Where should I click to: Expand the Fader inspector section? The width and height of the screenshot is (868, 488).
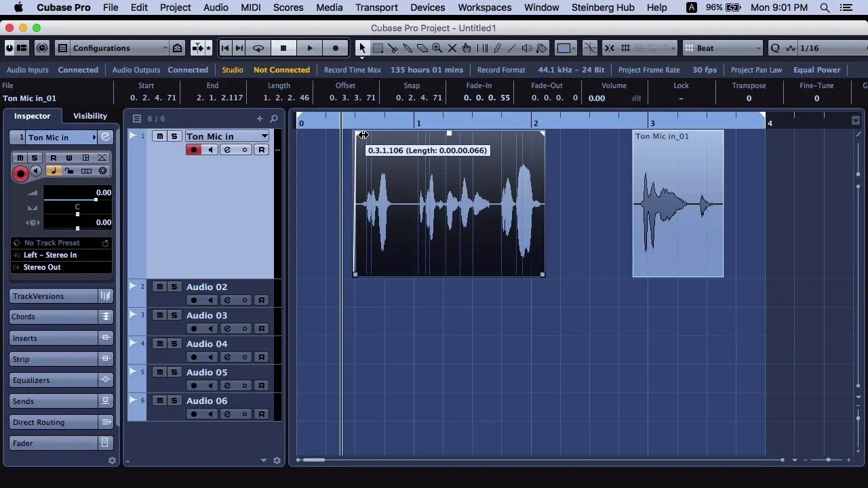[x=55, y=443]
